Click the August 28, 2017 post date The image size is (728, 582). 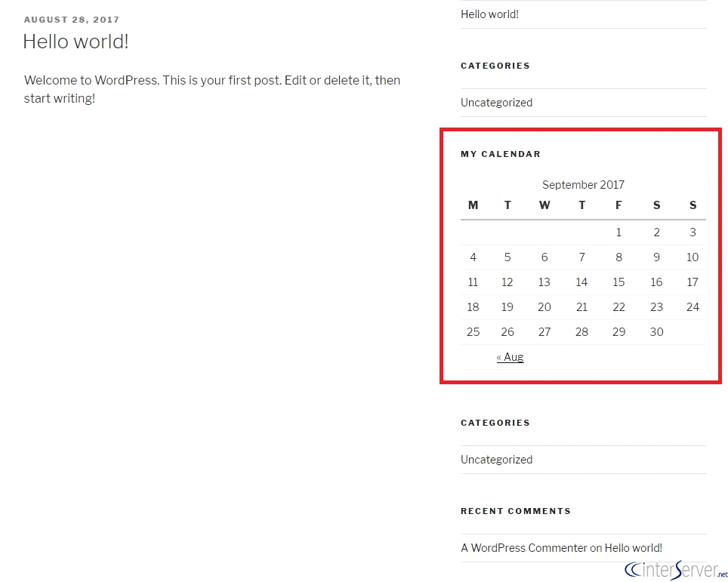(x=72, y=20)
